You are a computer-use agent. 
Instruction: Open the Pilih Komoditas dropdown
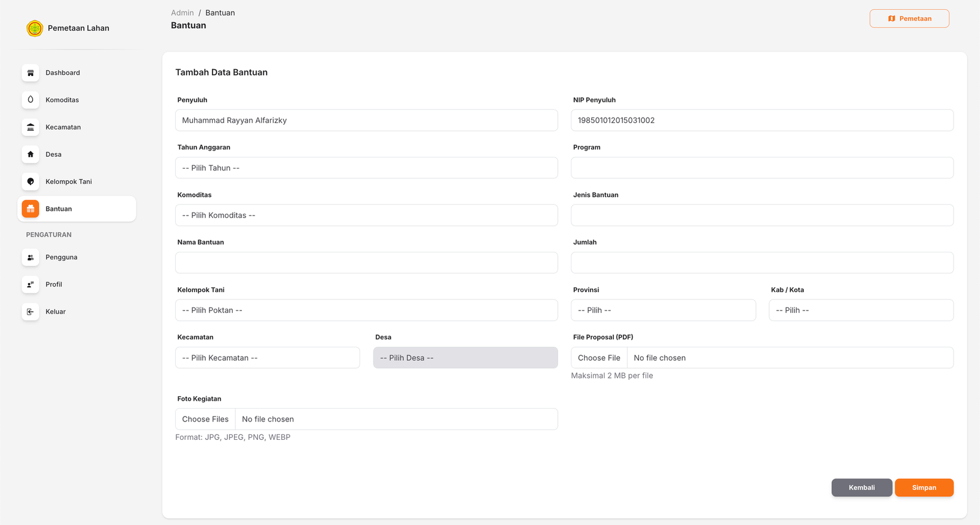[366, 215]
